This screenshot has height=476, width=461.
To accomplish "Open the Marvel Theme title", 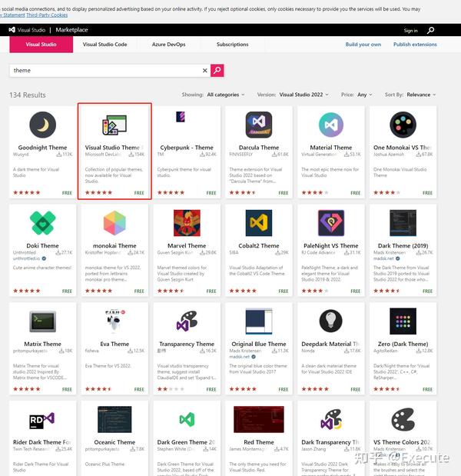I will point(187,246).
